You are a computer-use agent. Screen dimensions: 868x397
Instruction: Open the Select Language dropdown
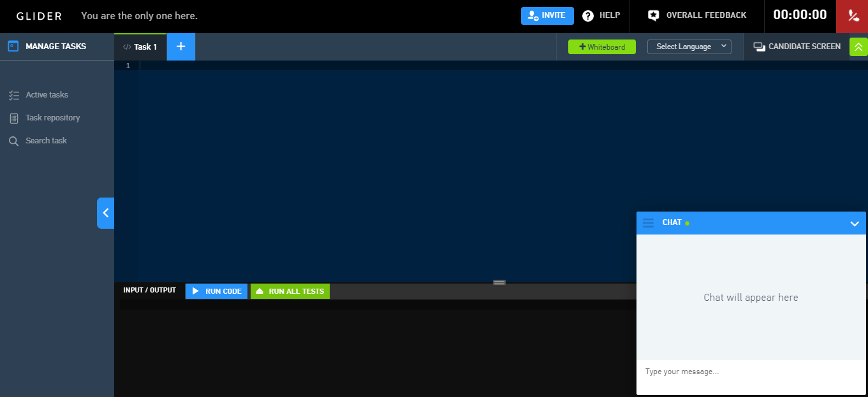689,47
